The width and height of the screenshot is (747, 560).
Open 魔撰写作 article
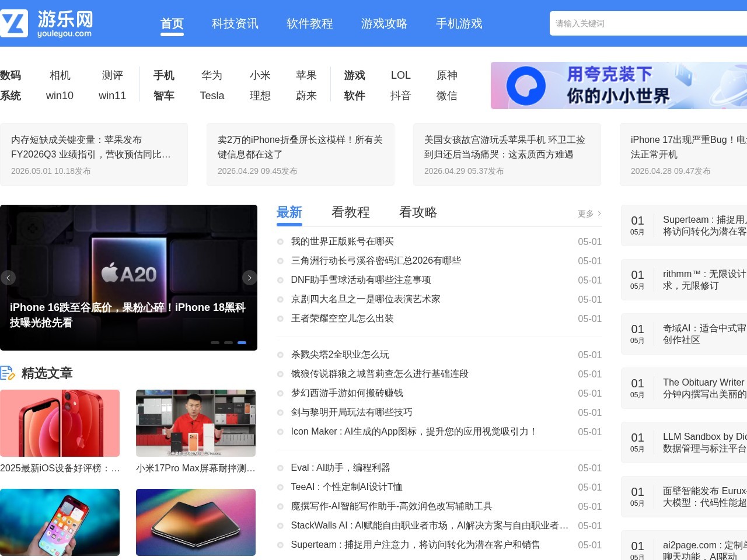point(392,506)
